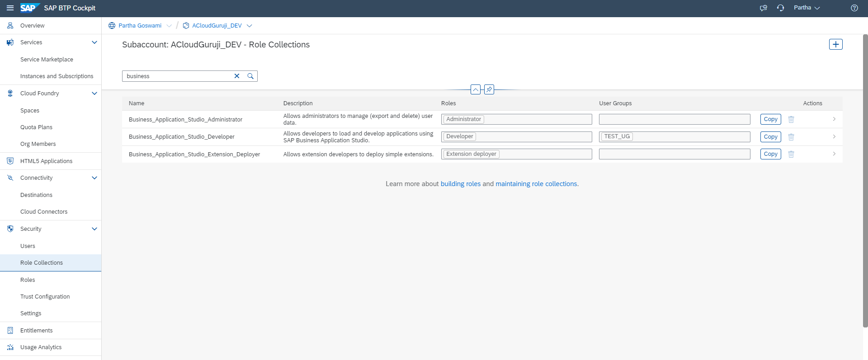The height and width of the screenshot is (360, 868).
Task: Pin the header using the pin icon
Action: pos(489,89)
